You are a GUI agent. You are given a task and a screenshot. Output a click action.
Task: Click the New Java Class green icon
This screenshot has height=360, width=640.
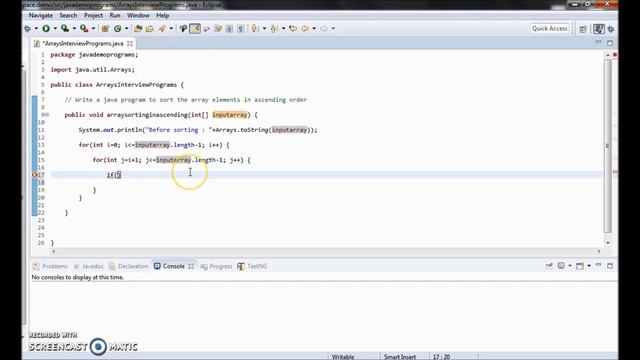pyautogui.click(x=118, y=29)
